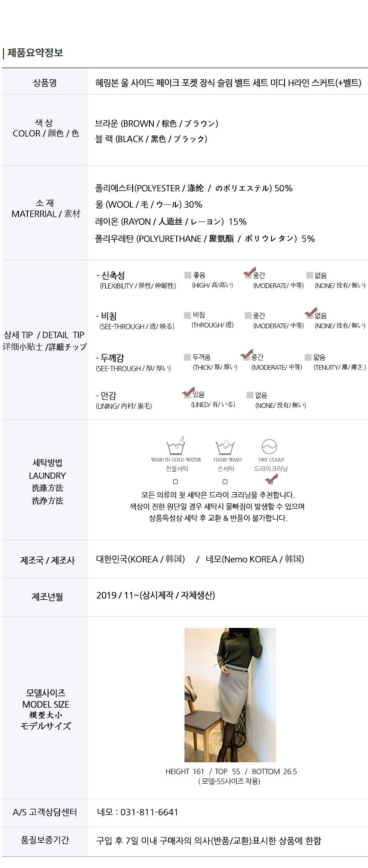Select thin (TENUITY) thickness checkbox
The width and height of the screenshot is (368, 868).
308,357
